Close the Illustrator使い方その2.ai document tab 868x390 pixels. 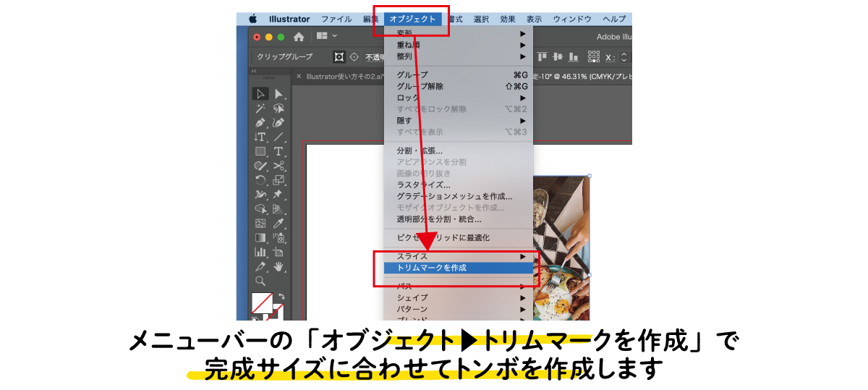pos(299,76)
